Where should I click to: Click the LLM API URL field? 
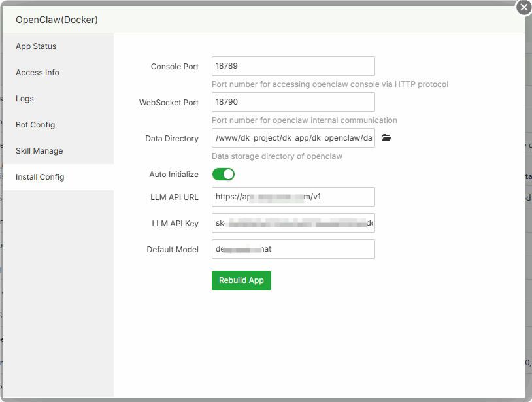293,197
